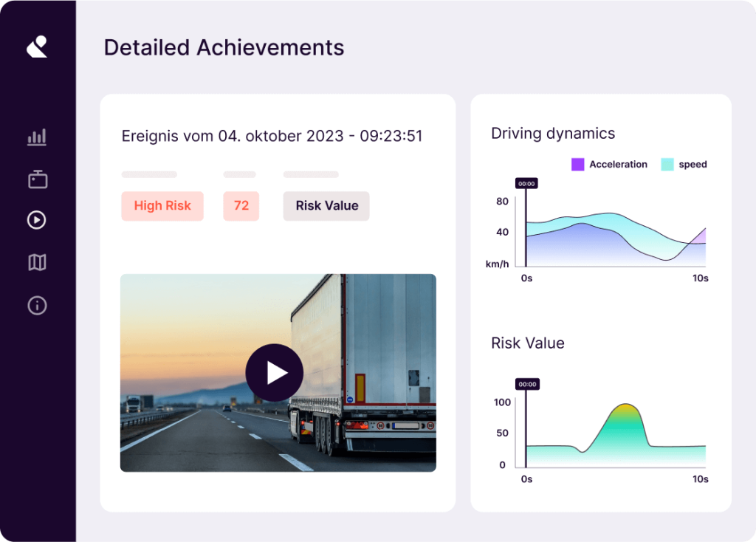
Task: Click the speed legend label
Action: tap(693, 165)
